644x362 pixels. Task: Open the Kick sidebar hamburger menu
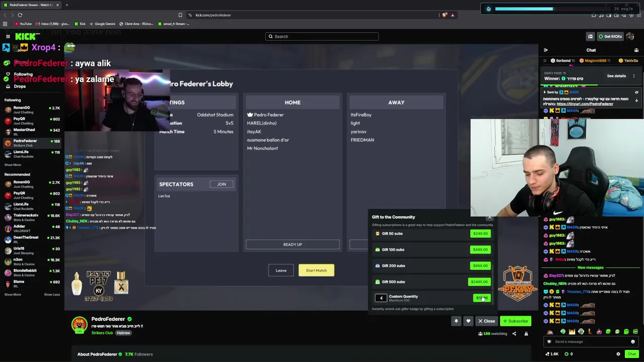pyautogui.click(x=8, y=36)
